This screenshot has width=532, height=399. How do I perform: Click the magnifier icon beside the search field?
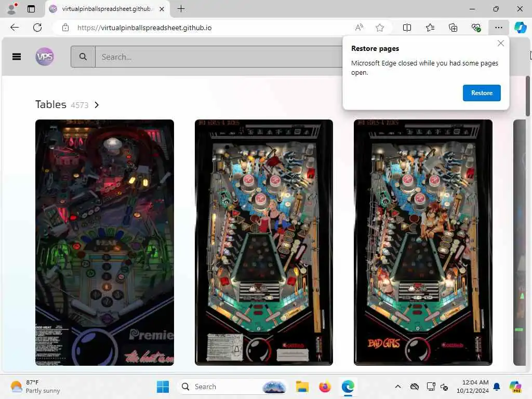click(x=83, y=57)
